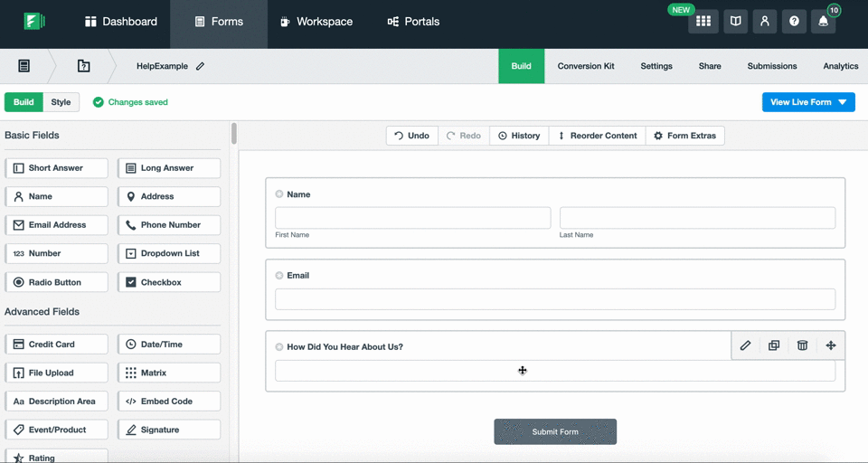
Task: Delete field using trash icon
Action: (802, 345)
